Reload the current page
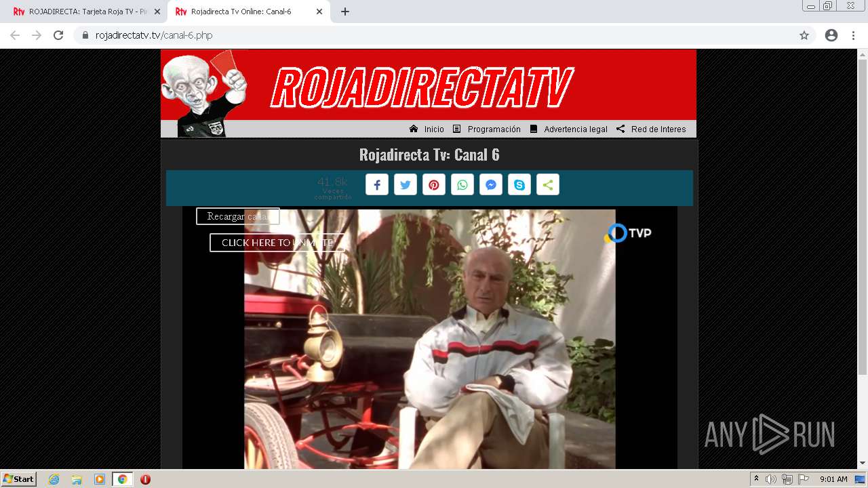 (x=58, y=35)
